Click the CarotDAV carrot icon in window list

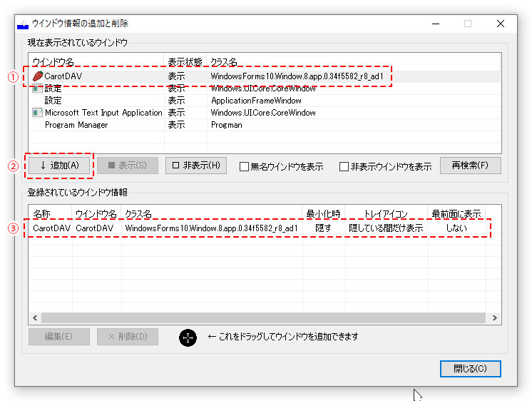click(x=38, y=76)
